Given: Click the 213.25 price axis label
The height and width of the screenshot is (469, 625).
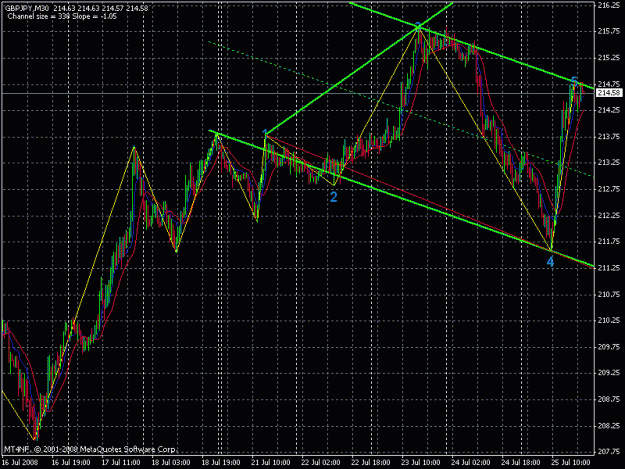Looking at the screenshot, I should 609,163.
